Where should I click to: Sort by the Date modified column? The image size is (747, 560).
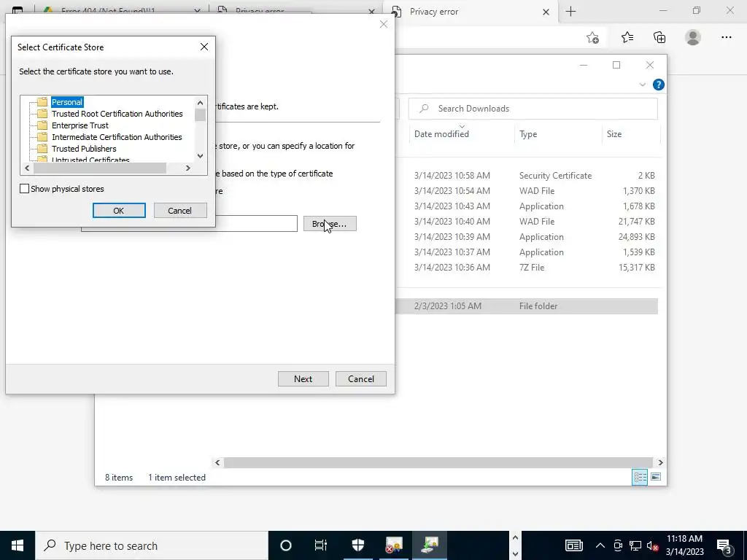[441, 134]
